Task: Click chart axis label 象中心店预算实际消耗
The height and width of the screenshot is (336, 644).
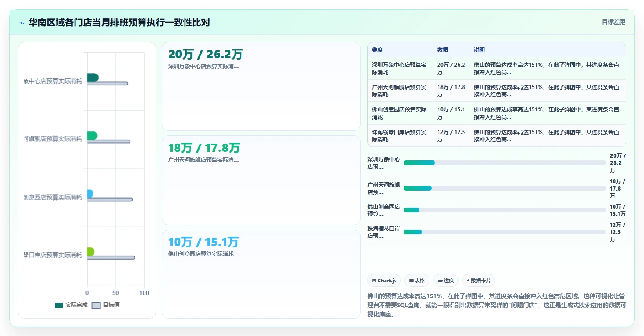Action: [53, 81]
